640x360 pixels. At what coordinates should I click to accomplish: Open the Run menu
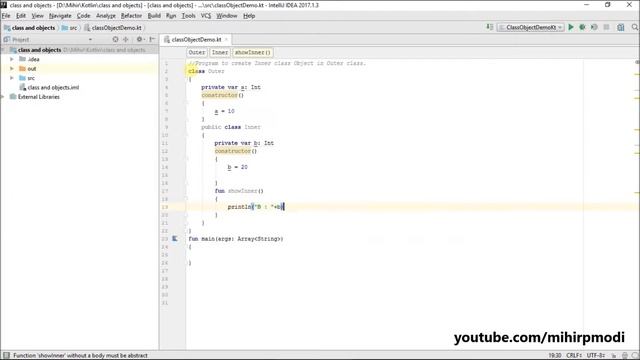[x=171, y=16]
